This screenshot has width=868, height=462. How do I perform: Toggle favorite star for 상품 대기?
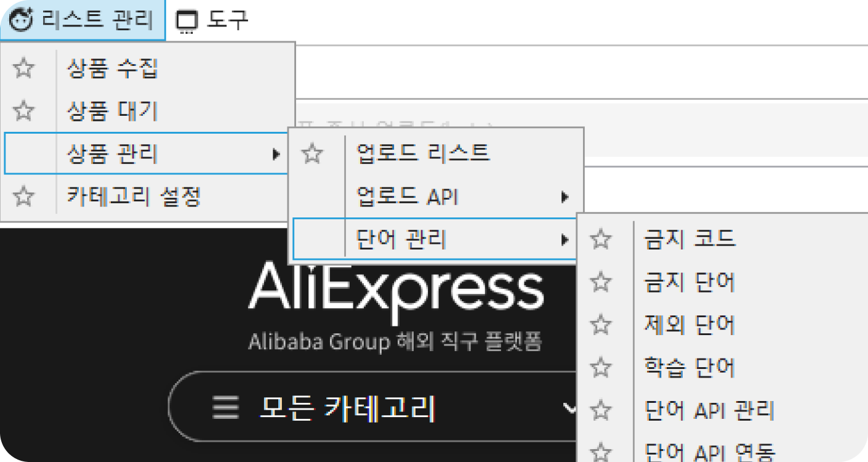[x=23, y=111]
